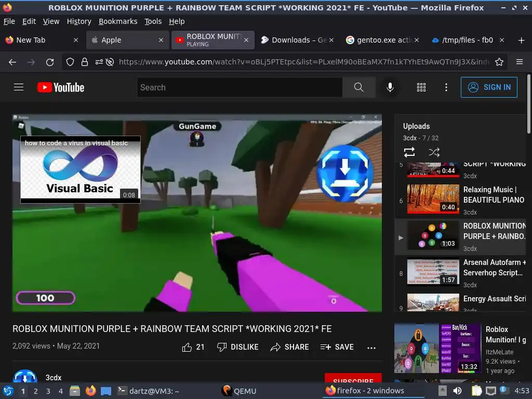The height and width of the screenshot is (399, 532).
Task: Open the file manager taskbar launcher
Action: click(75, 391)
